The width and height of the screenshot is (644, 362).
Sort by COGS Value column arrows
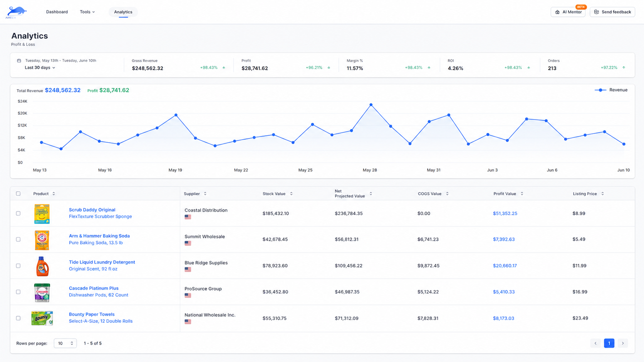447,194
